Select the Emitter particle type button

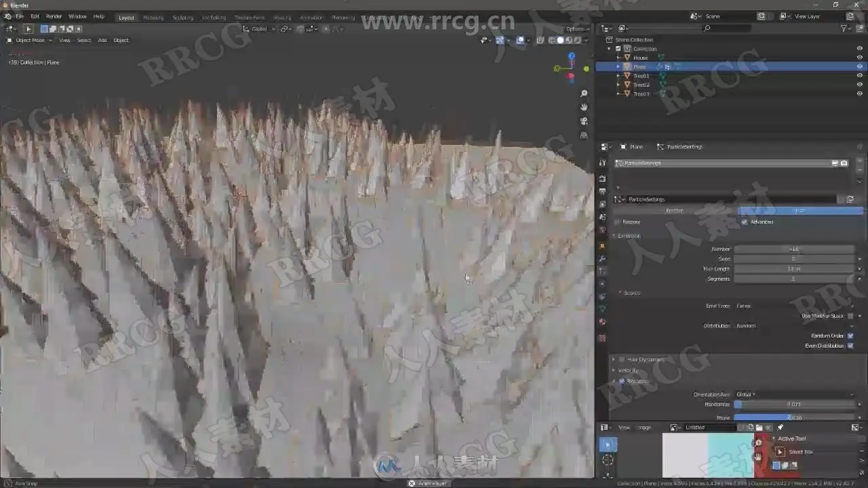pos(675,211)
